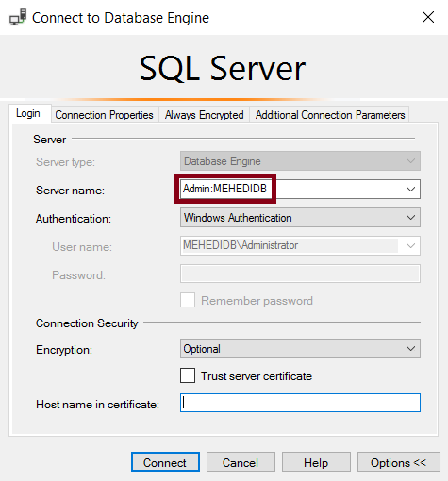
Task: Open the Authentication dropdown
Action: (x=300, y=217)
